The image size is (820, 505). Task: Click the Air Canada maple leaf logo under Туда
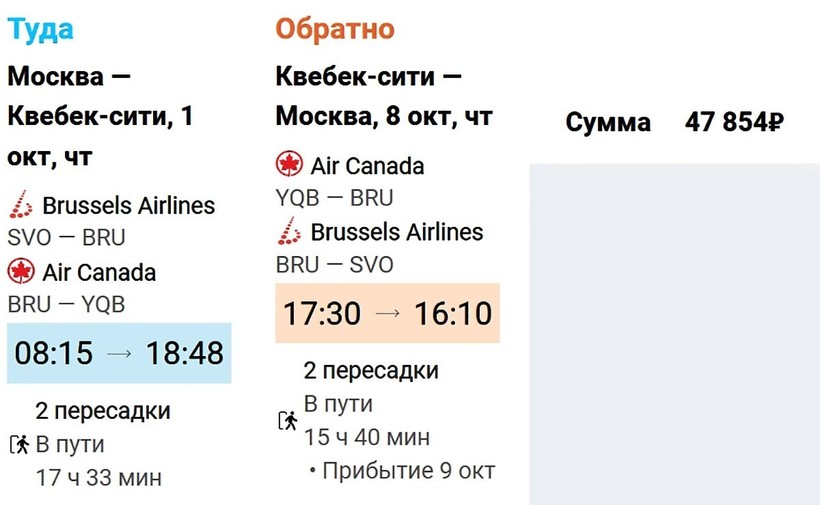20,271
